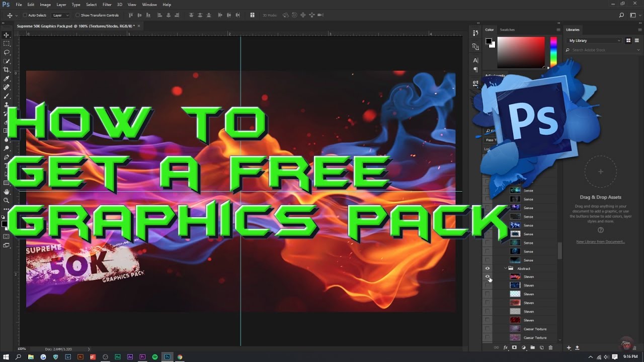Screen dimensions: 644x362
Task: Open the Edit Toolbar three-dots button
Action: coord(7,208)
